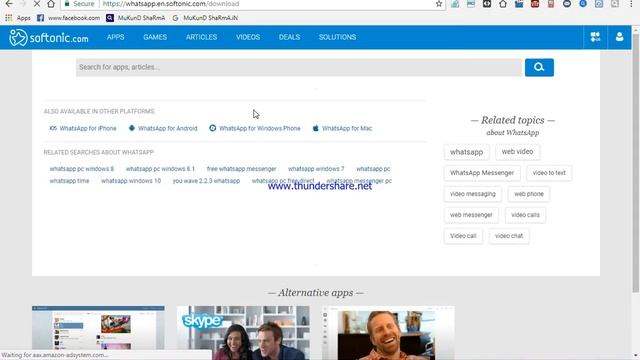Screen dimensions: 640x360
Task: Click the Android icon beside WhatsApp for Android
Action: [132, 128]
